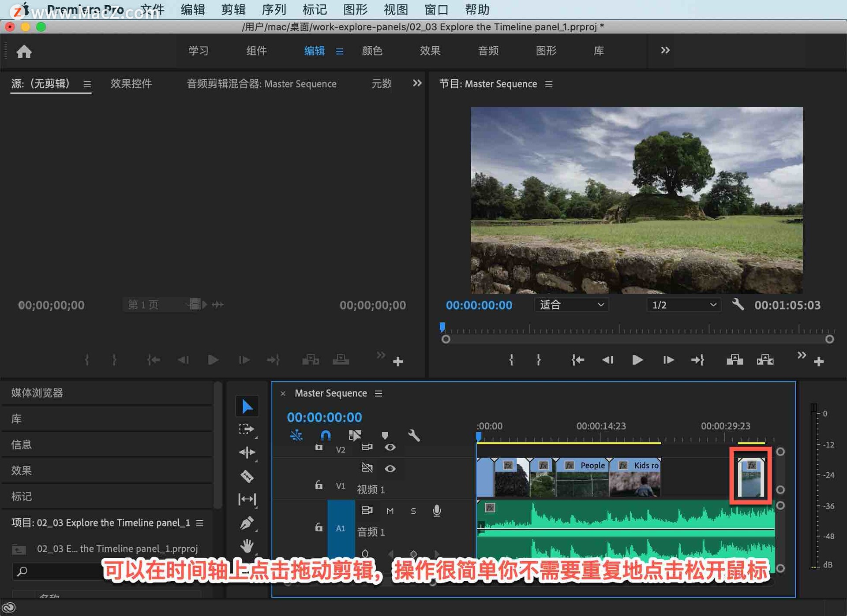The width and height of the screenshot is (847, 616).
Task: Toggle V2 track output eye
Action: coord(390,448)
